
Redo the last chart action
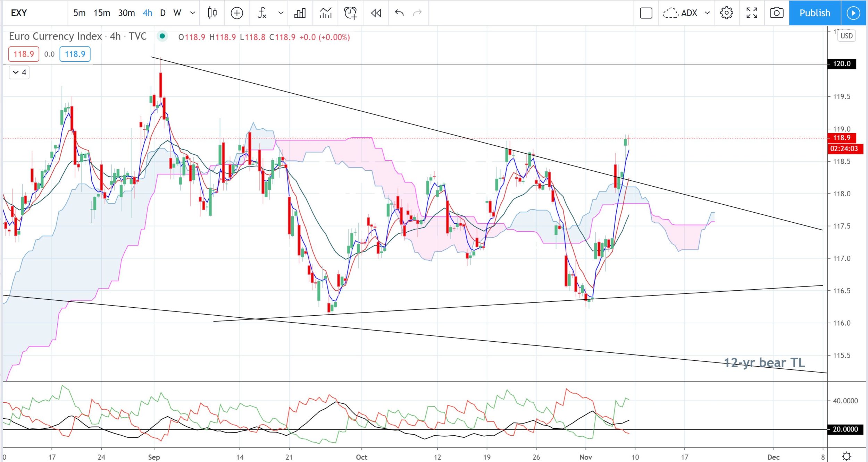(417, 13)
